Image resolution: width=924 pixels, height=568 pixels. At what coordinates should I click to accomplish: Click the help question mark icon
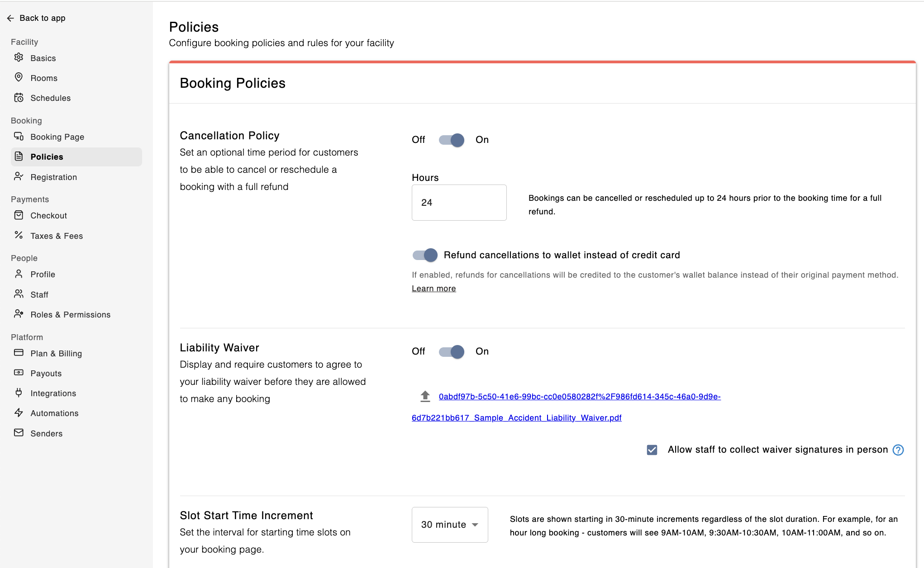(898, 450)
